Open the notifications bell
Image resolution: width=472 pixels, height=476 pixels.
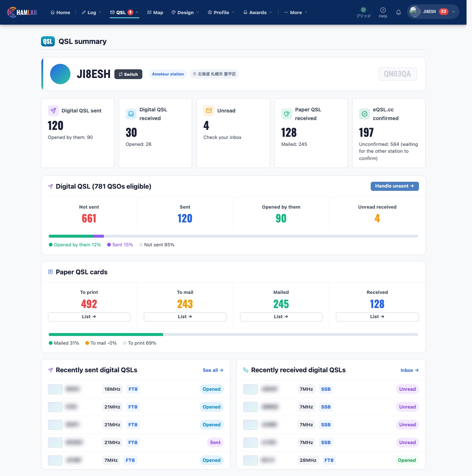[398, 12]
